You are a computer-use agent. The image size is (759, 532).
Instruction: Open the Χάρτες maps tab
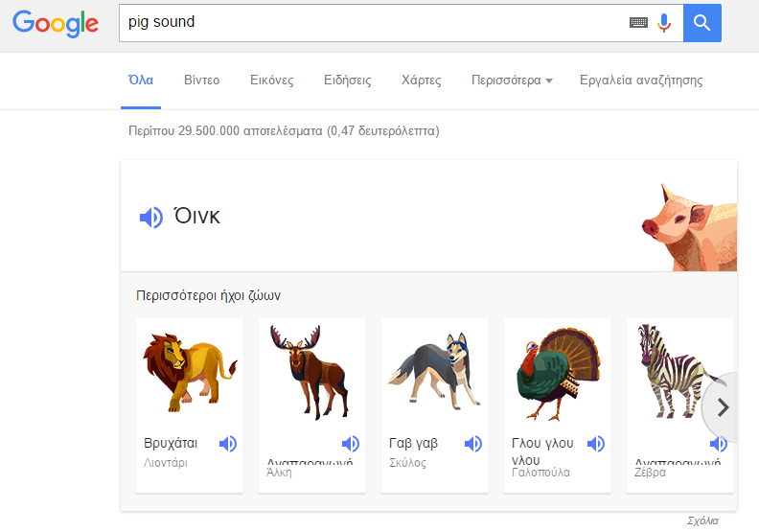(422, 81)
